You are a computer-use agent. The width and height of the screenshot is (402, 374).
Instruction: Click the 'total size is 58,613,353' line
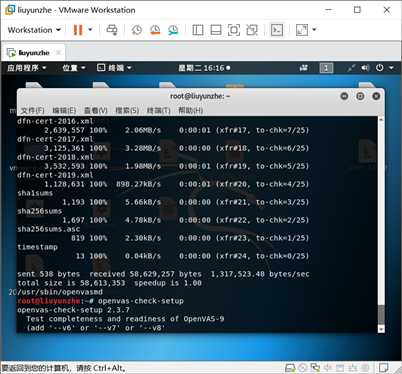point(110,283)
